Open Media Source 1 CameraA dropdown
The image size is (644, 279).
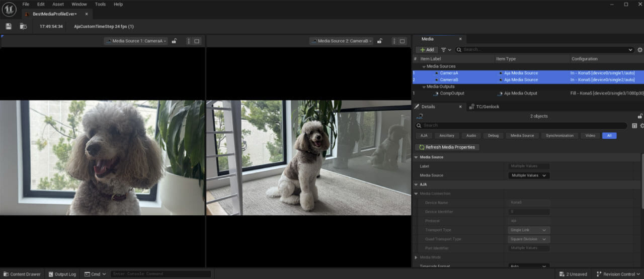(x=136, y=41)
